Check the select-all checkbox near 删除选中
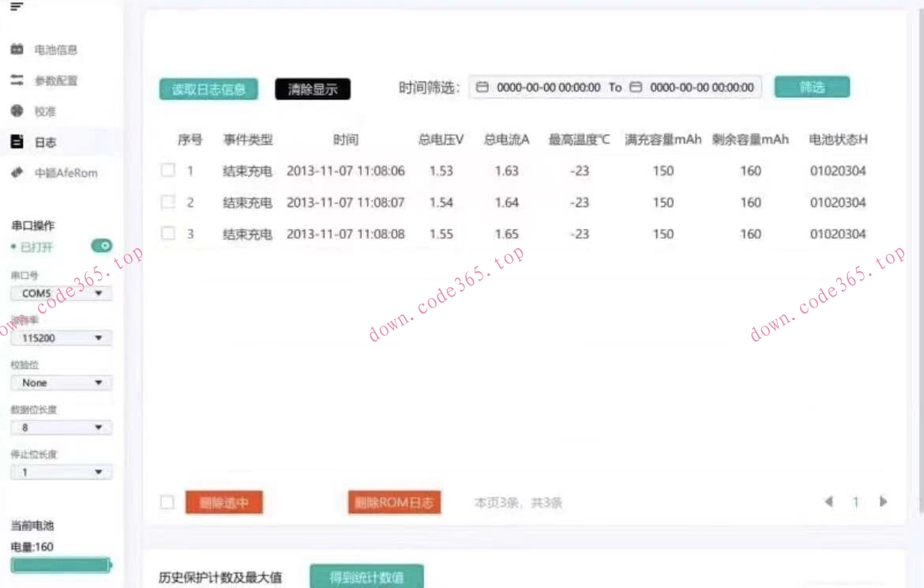The image size is (924, 588). click(167, 501)
